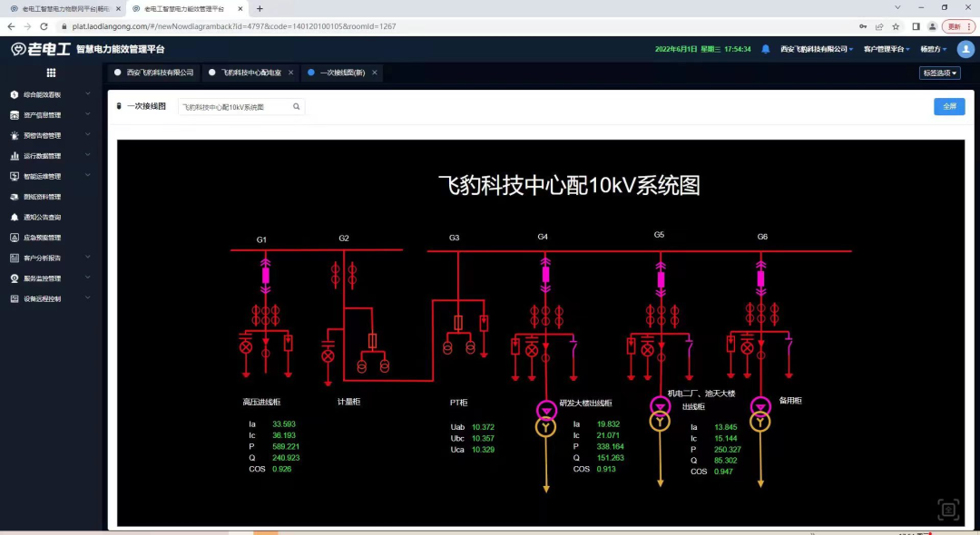Close the 飞豹科技中心配电室 tab
980x535 pixels.
pos(290,73)
